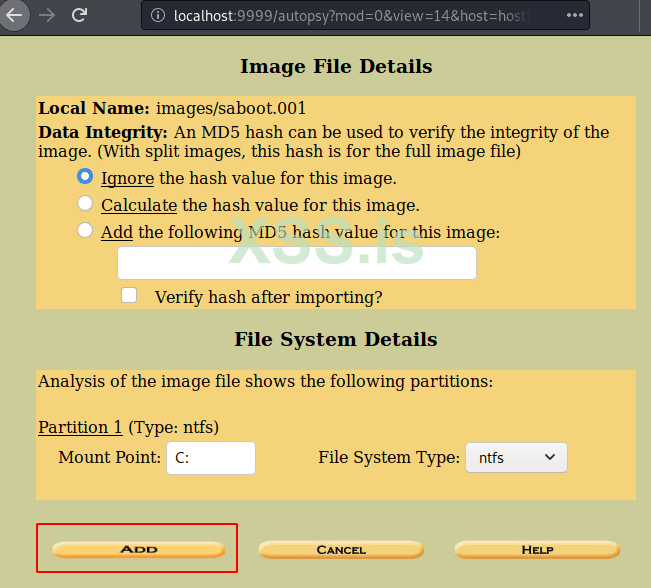
Task: Click the localhost:9999 address bar URL
Action: [351, 16]
